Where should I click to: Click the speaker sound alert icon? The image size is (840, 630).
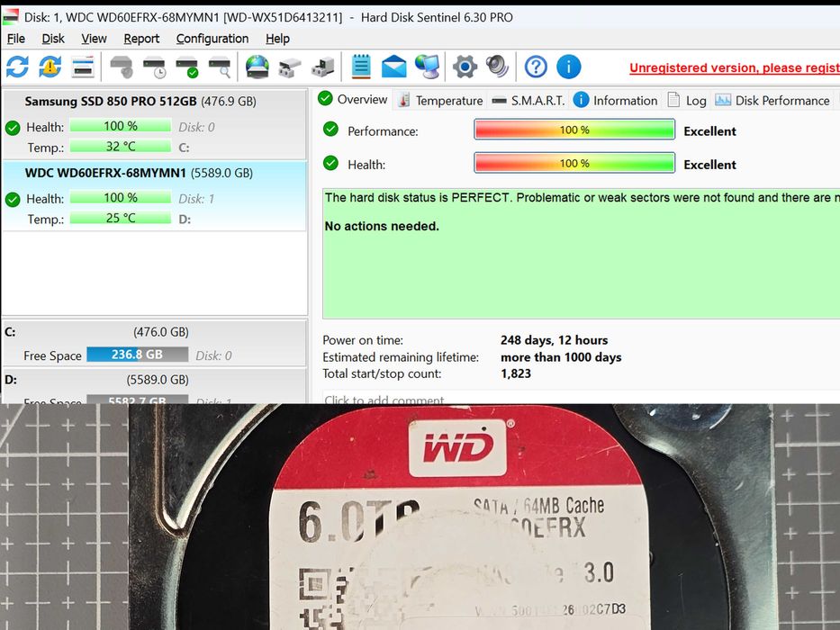click(x=497, y=67)
